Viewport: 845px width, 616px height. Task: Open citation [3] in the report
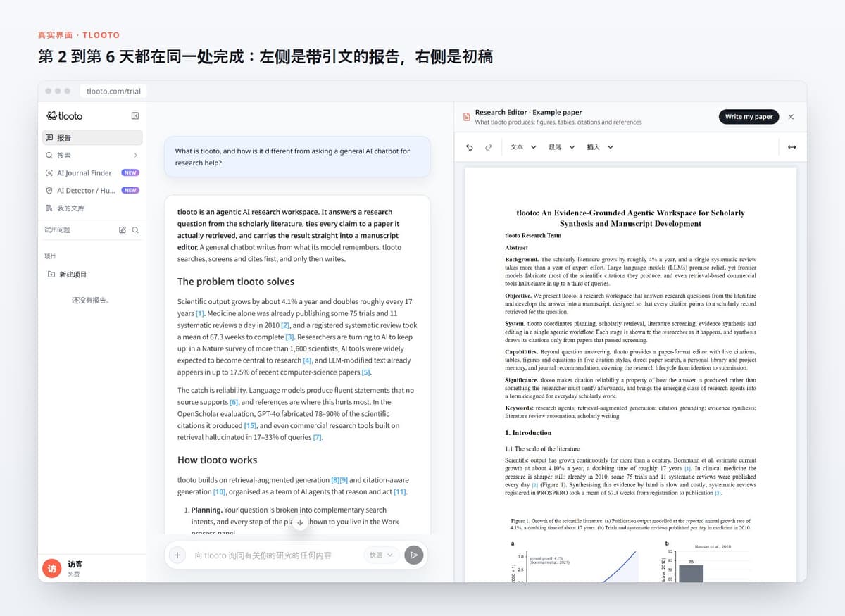289,337
